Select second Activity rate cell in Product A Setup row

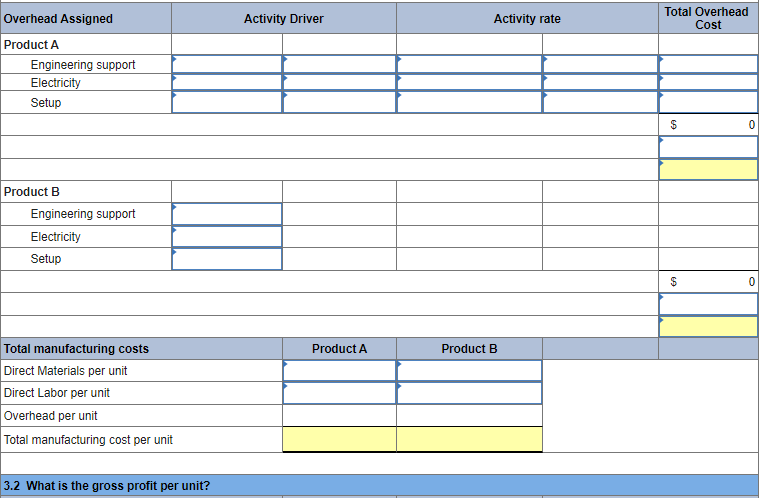tap(601, 102)
